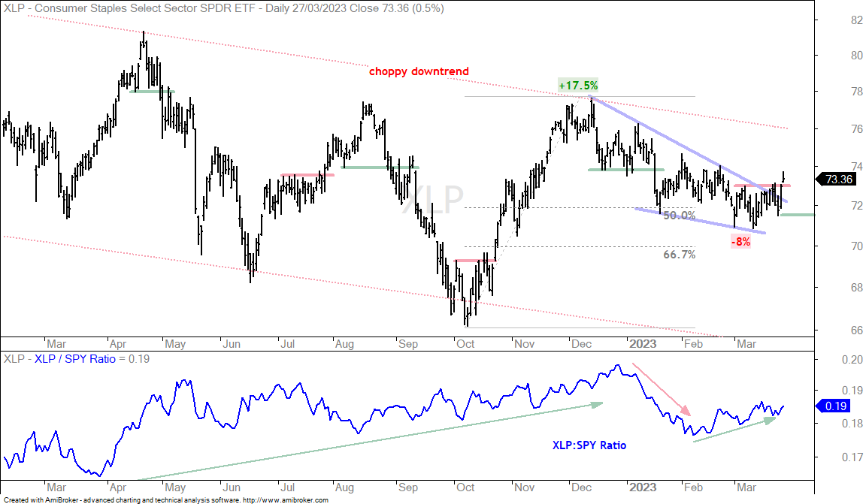Click the XLP:SPY Ratio blue label
The height and width of the screenshot is (504, 866).
[x=589, y=445]
